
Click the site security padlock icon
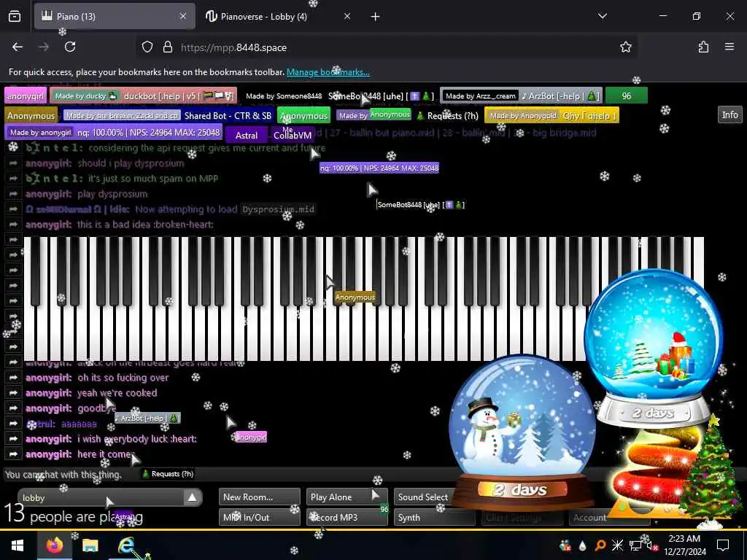coord(167,47)
